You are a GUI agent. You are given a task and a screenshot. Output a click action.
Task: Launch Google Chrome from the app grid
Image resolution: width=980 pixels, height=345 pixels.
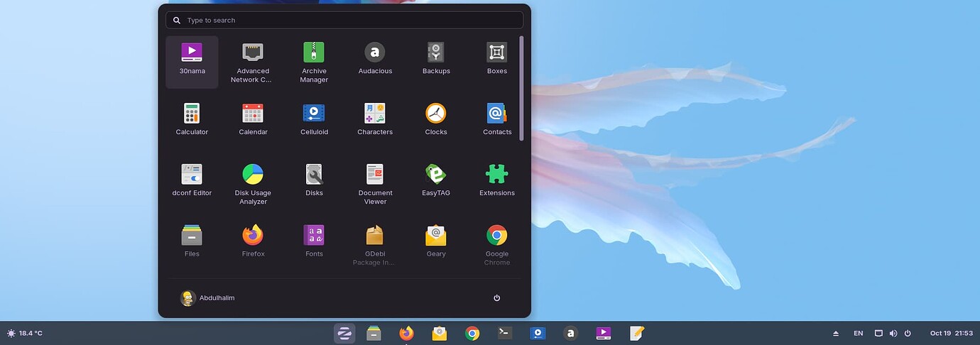pos(497,245)
